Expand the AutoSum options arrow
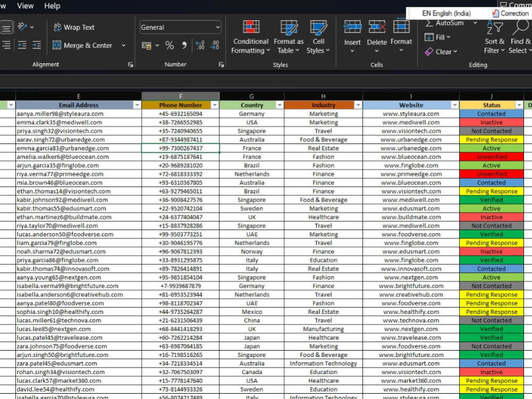Screen dimensions: 532x399 (475, 23)
